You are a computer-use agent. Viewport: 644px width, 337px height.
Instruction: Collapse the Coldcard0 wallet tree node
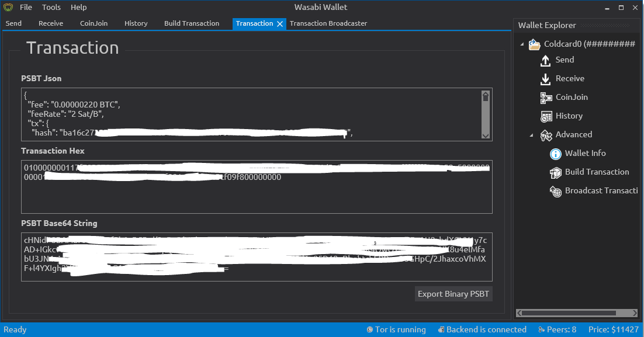522,44
